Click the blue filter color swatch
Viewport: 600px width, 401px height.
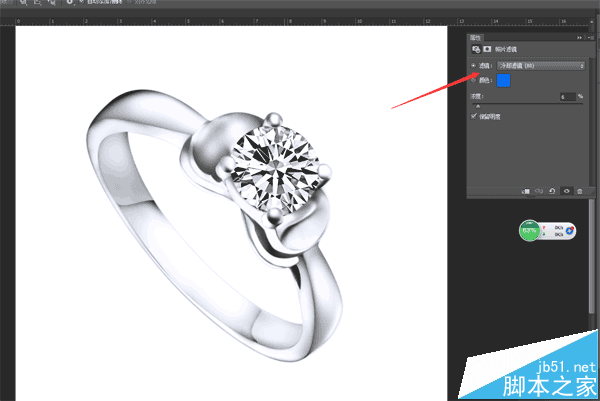coord(504,80)
